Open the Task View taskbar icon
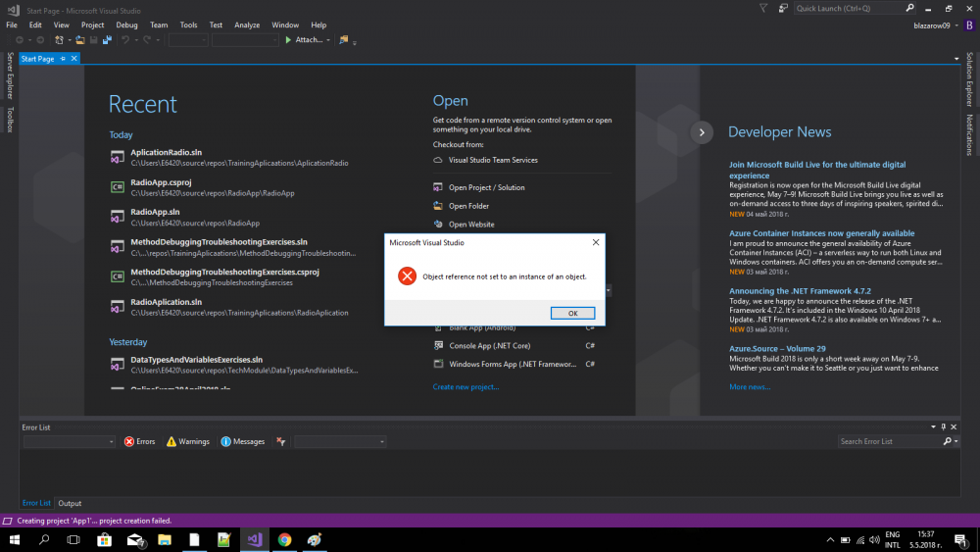Viewport: 980px width, 552px height. click(73, 539)
